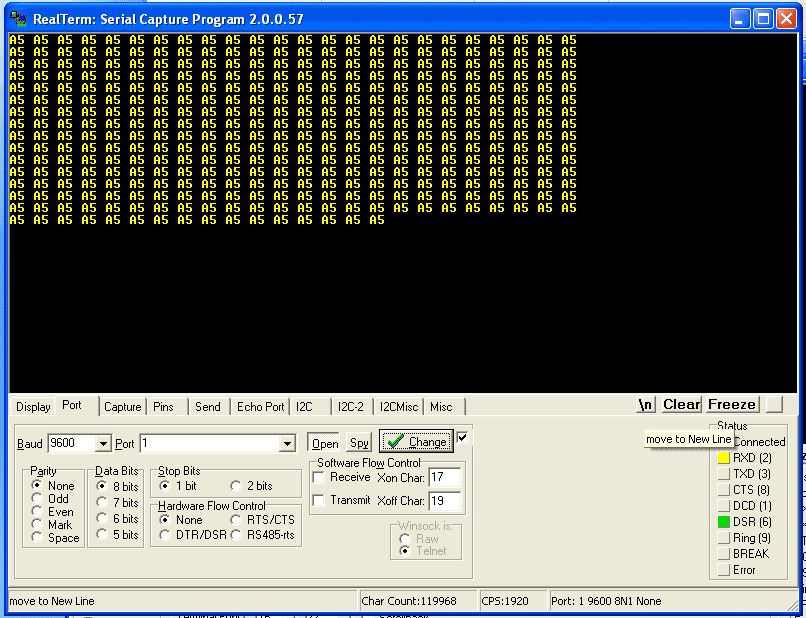Image resolution: width=806 pixels, height=618 pixels.
Task: Choose RTS/CTS hardware flow control
Action: 237,520
